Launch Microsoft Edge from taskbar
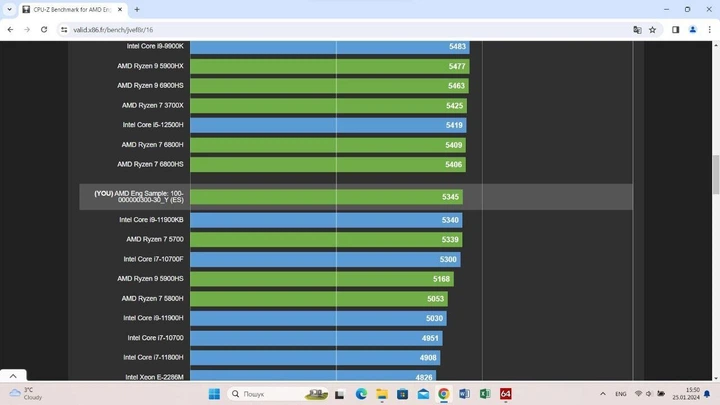Image resolution: width=720 pixels, height=405 pixels. click(361, 394)
